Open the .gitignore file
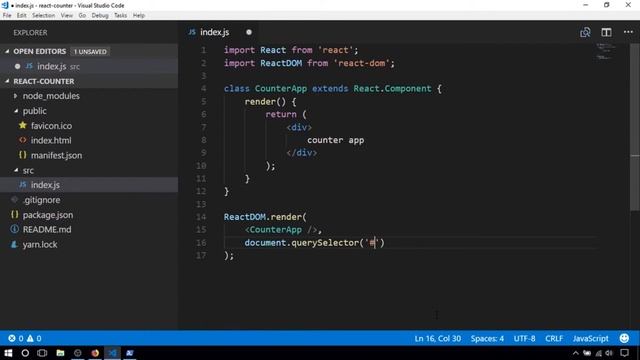 (x=89, y=200)
